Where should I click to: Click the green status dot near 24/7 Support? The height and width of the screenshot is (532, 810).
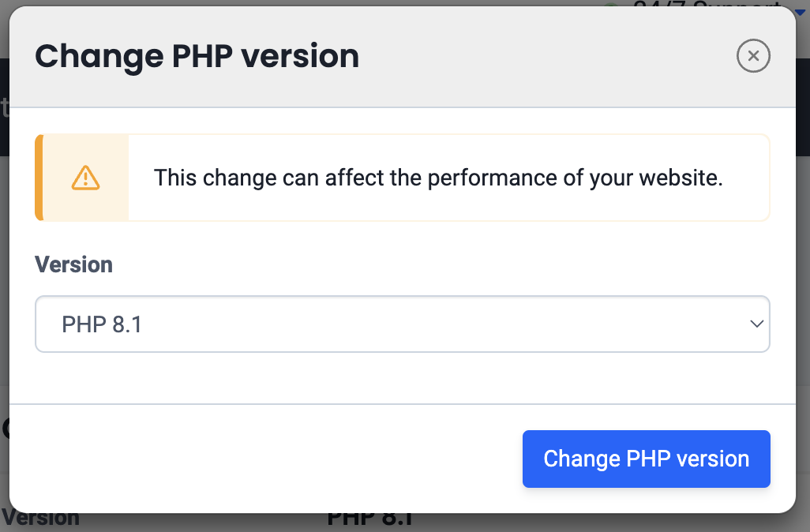[609, 6]
